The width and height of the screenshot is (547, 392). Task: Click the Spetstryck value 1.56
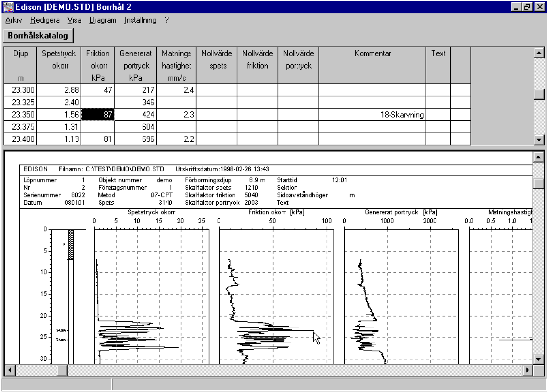pyautogui.click(x=59, y=115)
